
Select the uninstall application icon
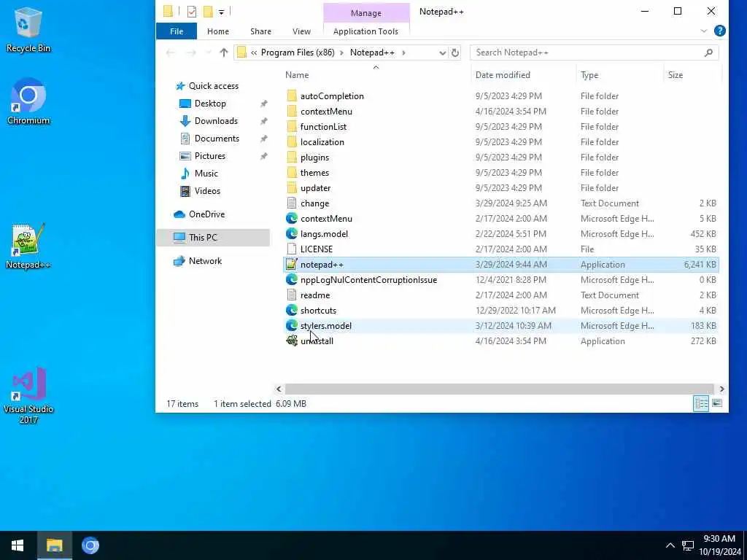pyautogui.click(x=292, y=341)
